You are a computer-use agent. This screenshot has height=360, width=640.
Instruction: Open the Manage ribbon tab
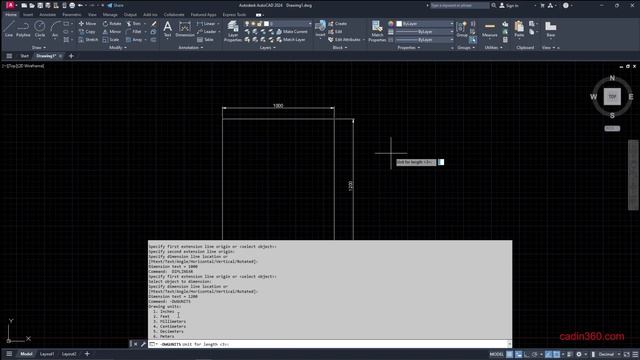[110, 15]
